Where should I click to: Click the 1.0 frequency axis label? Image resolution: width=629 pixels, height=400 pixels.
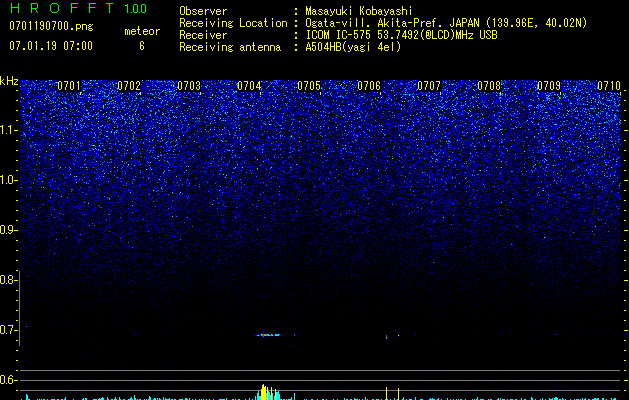[8, 180]
